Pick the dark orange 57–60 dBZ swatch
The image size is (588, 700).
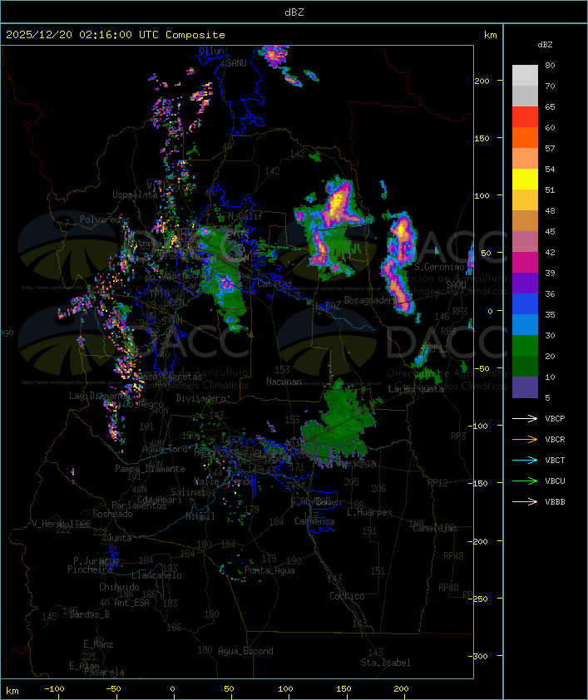coord(525,137)
